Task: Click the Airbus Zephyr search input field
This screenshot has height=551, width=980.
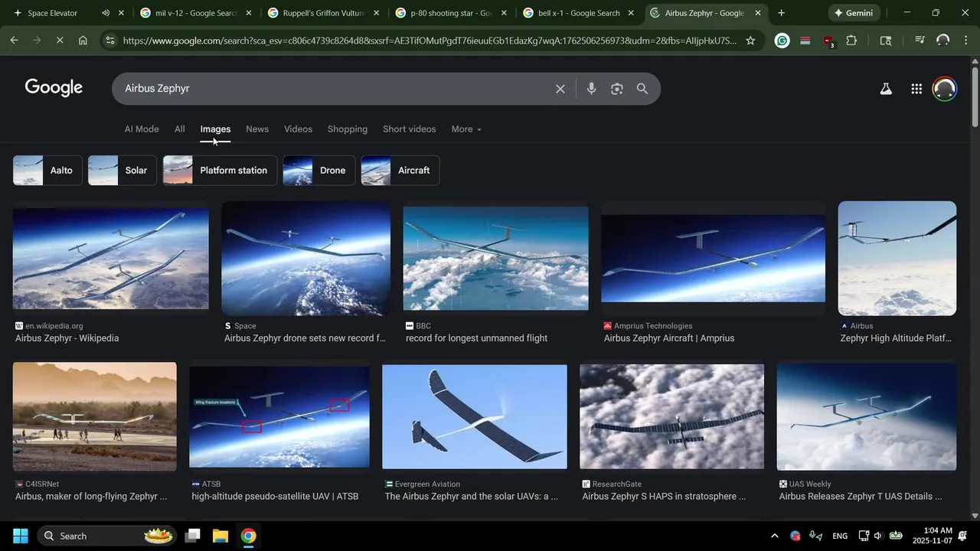Action: [x=333, y=89]
